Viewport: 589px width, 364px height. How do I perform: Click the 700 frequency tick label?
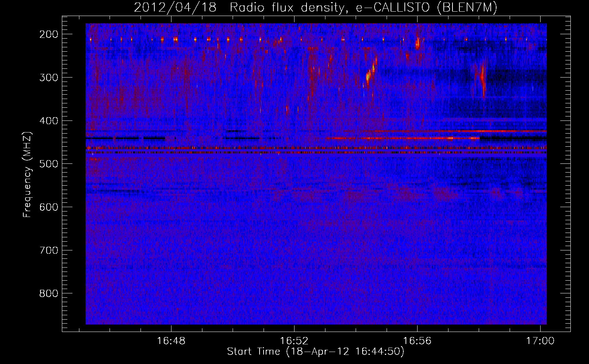tap(48, 250)
